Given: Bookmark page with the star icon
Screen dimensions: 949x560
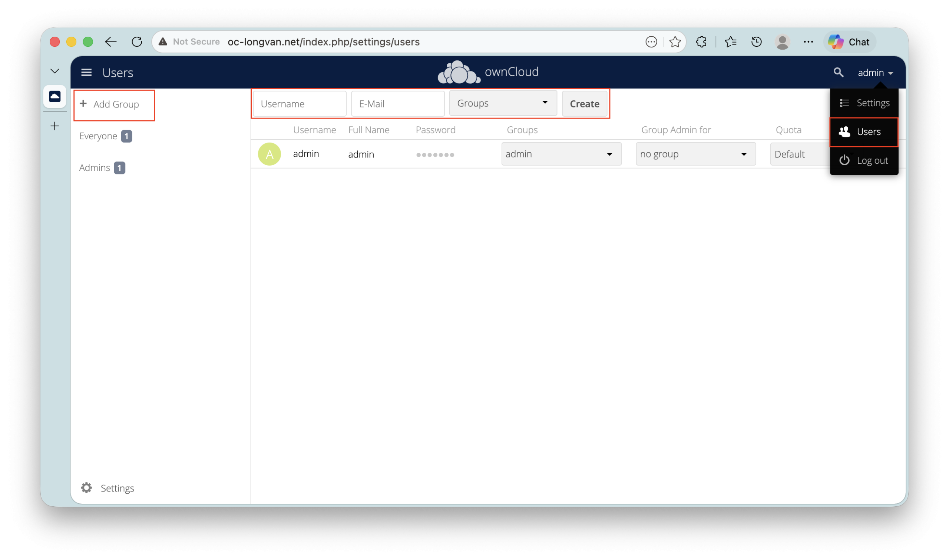Looking at the screenshot, I should pyautogui.click(x=675, y=42).
